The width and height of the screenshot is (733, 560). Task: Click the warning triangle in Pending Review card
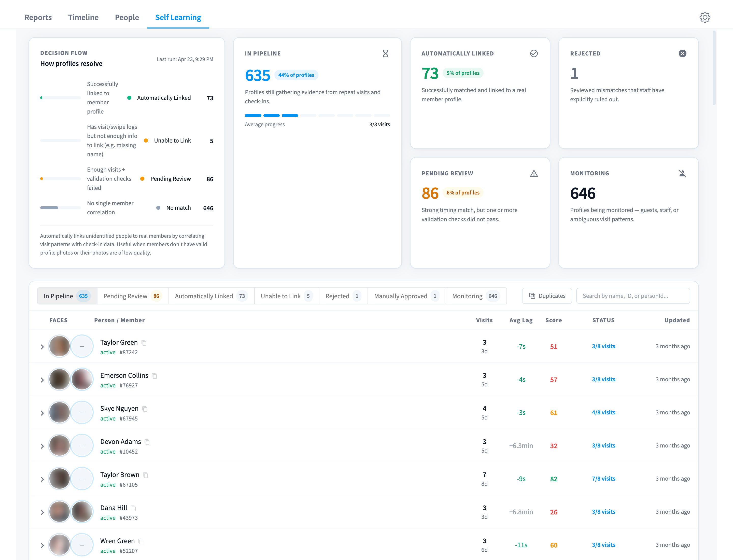coord(534,173)
